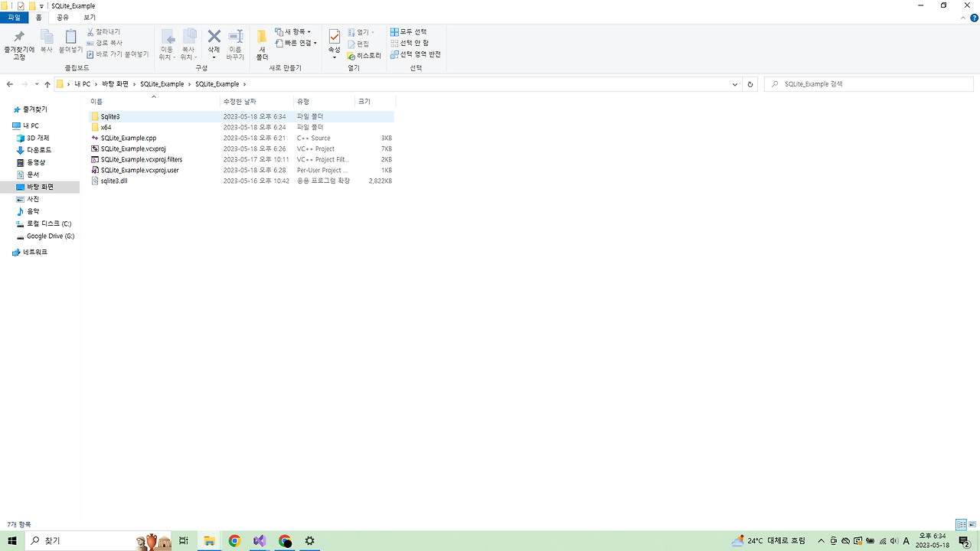Open Settings gear from the taskbar
The width and height of the screenshot is (980, 551).
click(310, 540)
